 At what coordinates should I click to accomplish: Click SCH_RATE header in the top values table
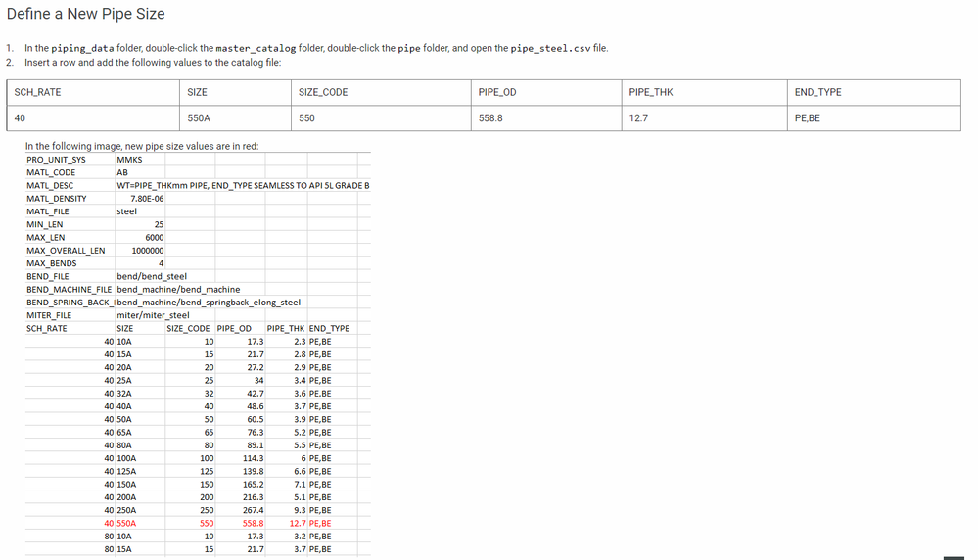point(37,92)
